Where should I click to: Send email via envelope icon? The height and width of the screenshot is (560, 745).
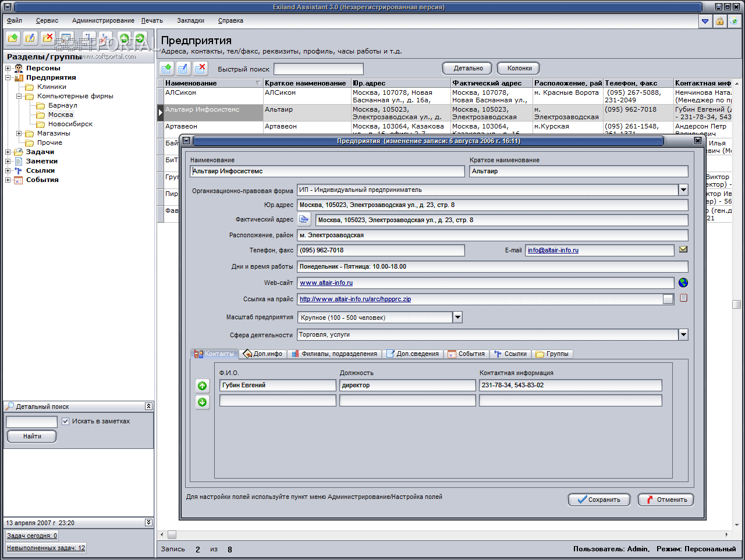coord(683,249)
